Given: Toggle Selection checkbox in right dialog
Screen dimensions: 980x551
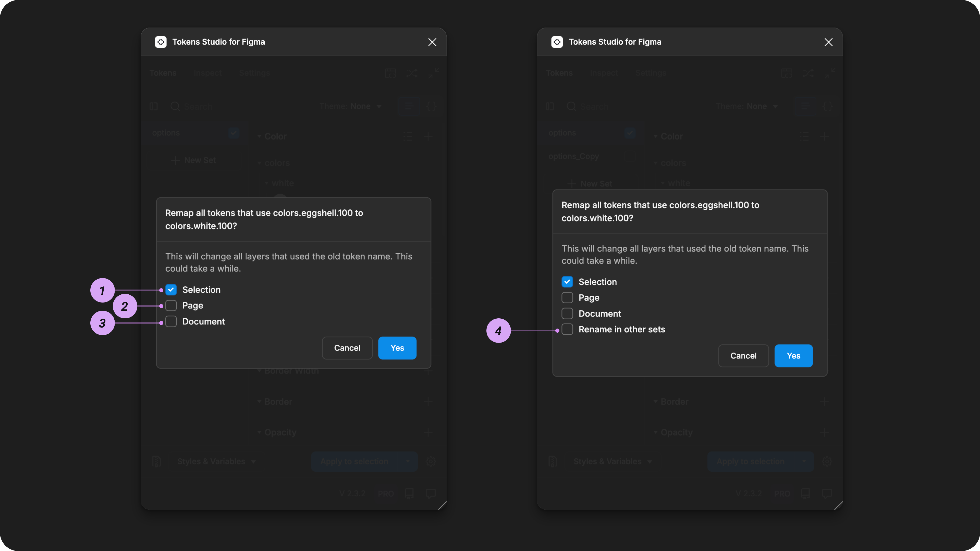Looking at the screenshot, I should (x=567, y=282).
